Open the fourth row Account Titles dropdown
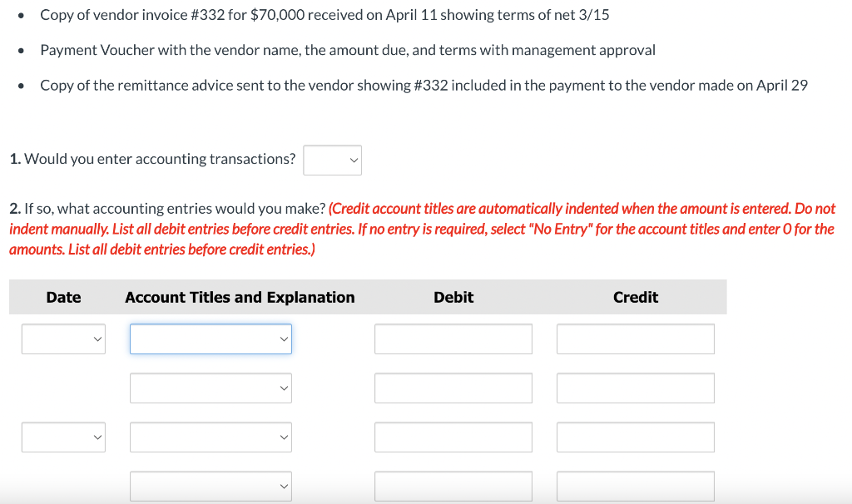Viewport: 852px width, 504px height. click(211, 486)
